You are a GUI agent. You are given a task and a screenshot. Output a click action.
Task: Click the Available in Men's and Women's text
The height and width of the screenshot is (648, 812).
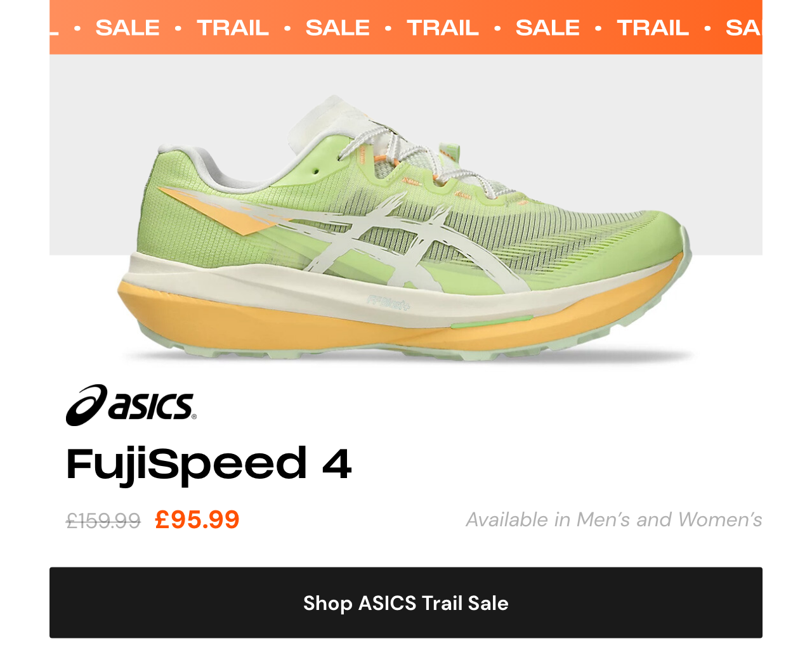click(614, 520)
